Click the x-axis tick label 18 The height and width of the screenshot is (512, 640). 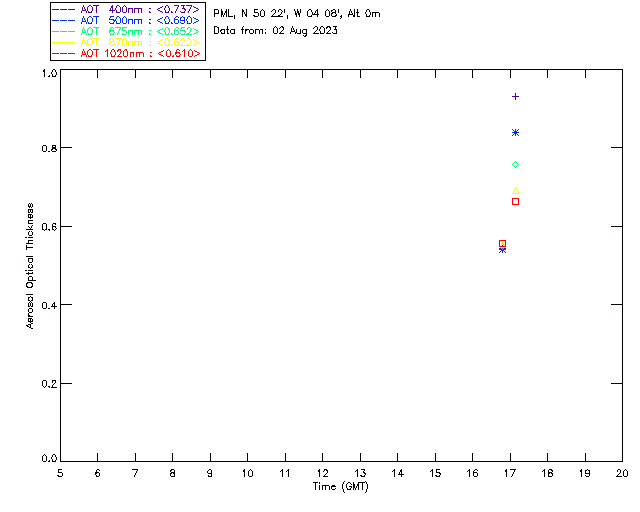click(547, 473)
